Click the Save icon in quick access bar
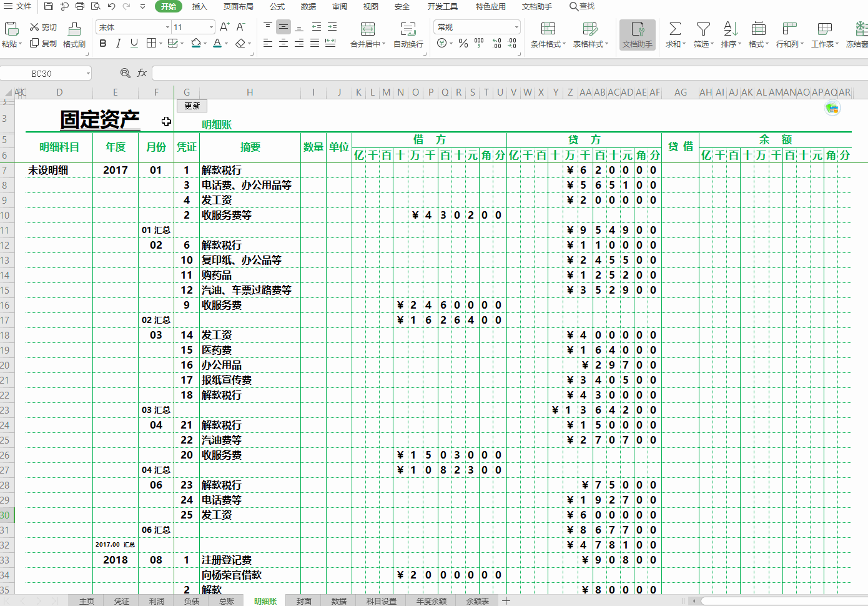Viewport: 868px width, 606px height. pyautogui.click(x=49, y=6)
